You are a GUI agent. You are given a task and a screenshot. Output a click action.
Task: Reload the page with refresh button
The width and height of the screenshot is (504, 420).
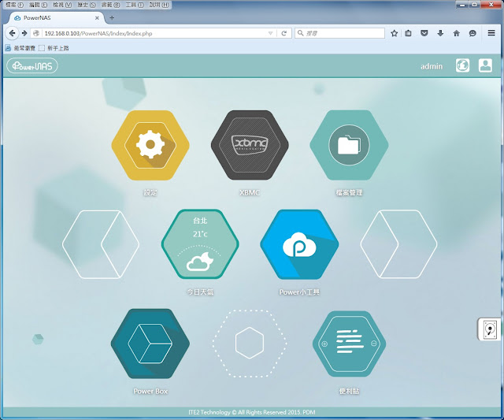[283, 33]
